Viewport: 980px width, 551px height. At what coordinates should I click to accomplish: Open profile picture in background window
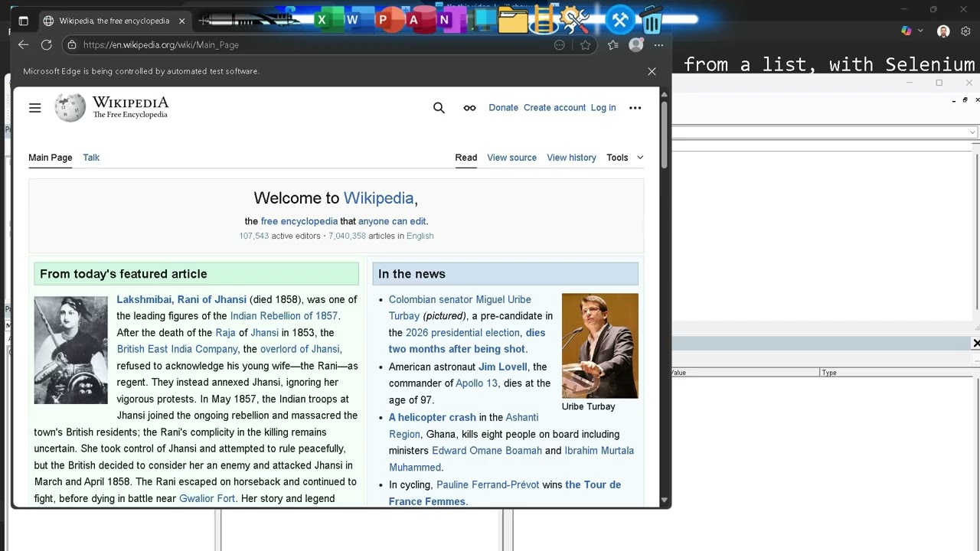(x=943, y=31)
